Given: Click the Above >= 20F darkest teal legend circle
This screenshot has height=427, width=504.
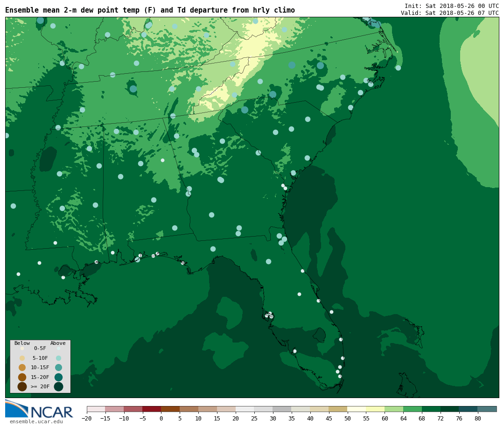Looking at the screenshot, I should click(58, 387).
